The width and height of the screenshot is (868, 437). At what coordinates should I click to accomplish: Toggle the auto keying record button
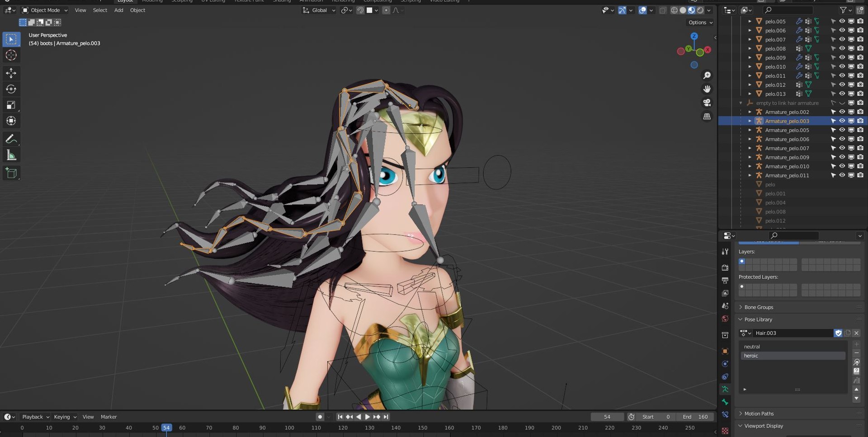pyautogui.click(x=320, y=417)
